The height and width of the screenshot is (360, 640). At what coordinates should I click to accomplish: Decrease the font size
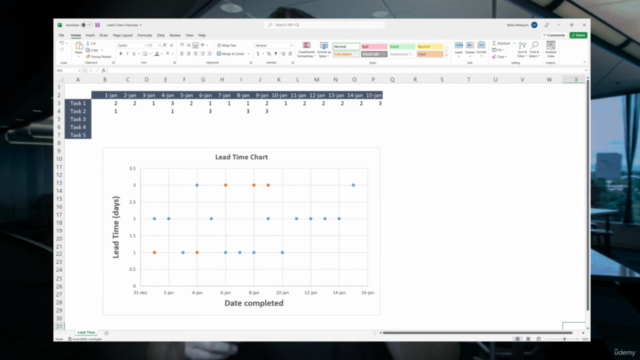[171, 45]
